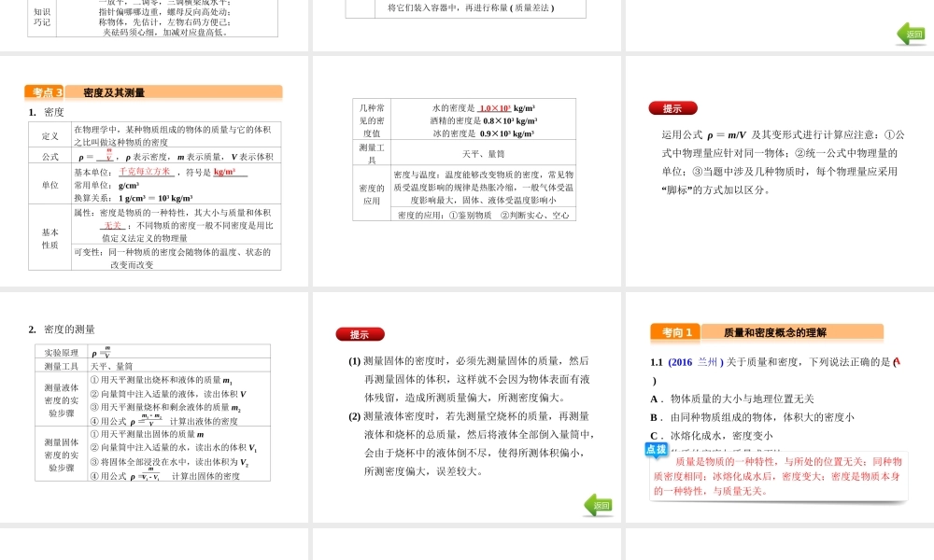Click the 1. 密度 subheading

(x=46, y=112)
